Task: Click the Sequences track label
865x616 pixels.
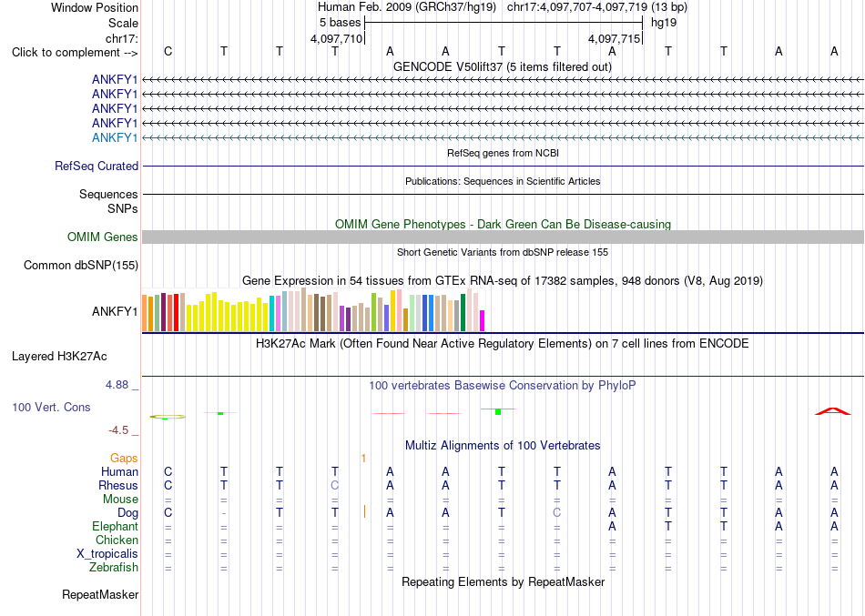Action: pos(108,194)
